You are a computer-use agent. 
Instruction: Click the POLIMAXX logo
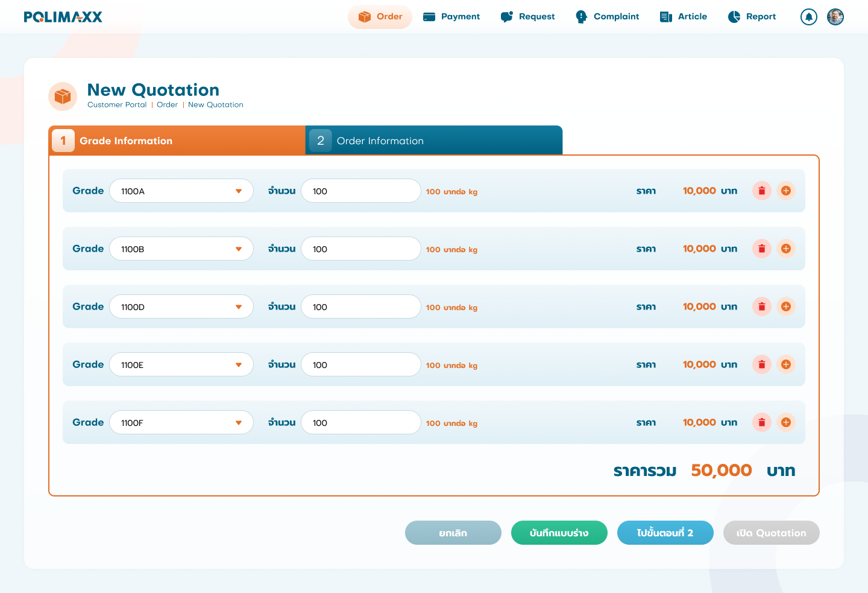coord(63,17)
